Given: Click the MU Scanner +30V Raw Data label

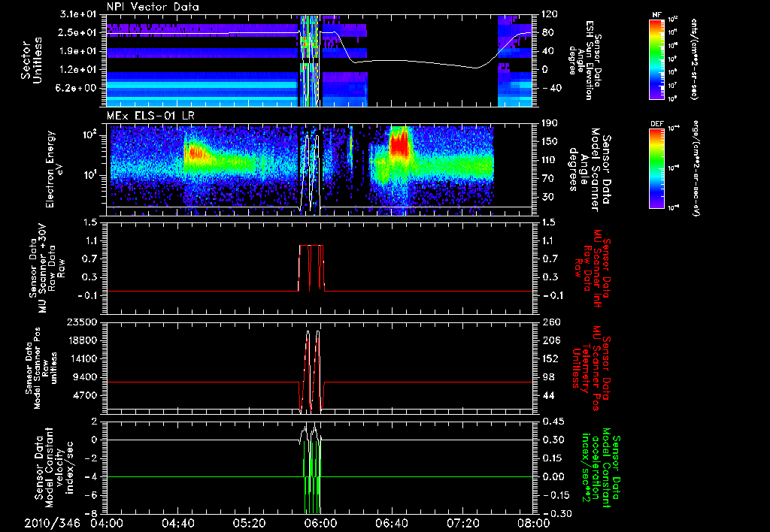Looking at the screenshot, I should pyautogui.click(x=47, y=268).
